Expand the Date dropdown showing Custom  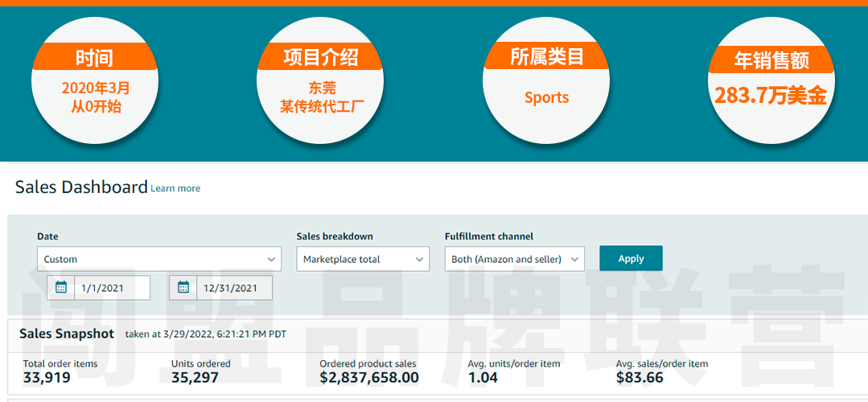click(x=158, y=259)
